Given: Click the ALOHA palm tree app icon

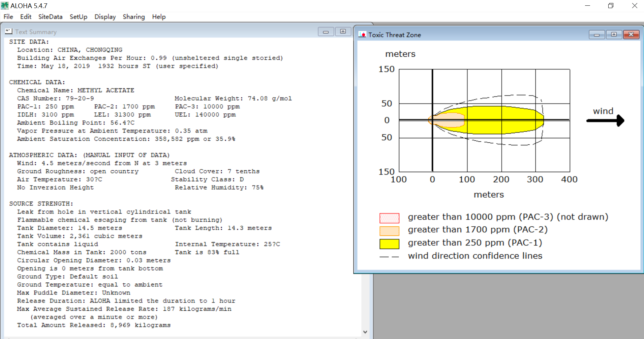Looking at the screenshot, I should pos(5,6).
